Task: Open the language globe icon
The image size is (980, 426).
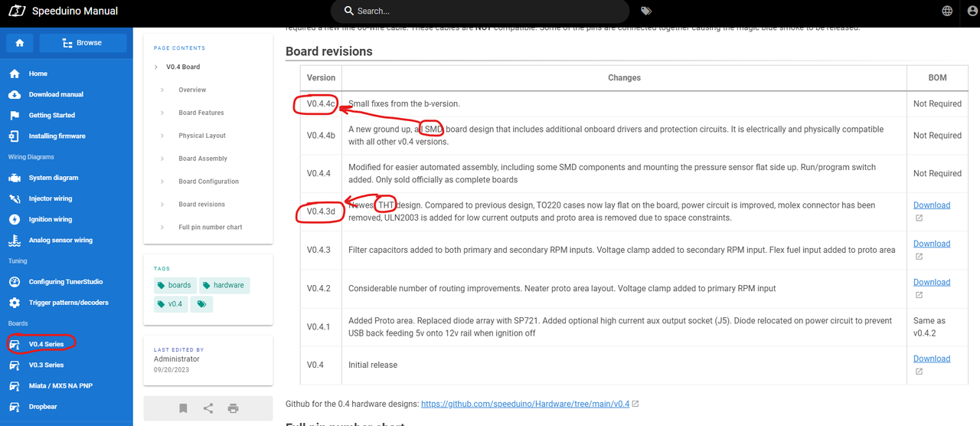Action: tap(948, 11)
